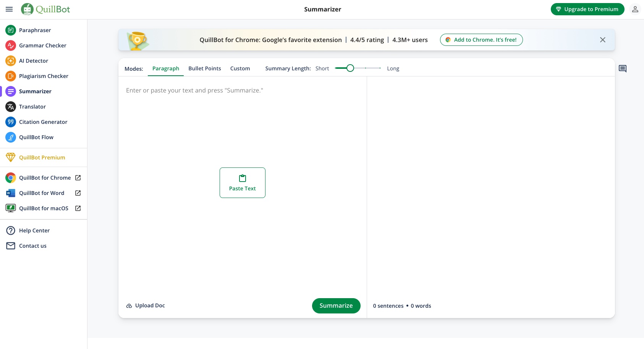Click the AI Detector icon
644x349 pixels.
[11, 61]
